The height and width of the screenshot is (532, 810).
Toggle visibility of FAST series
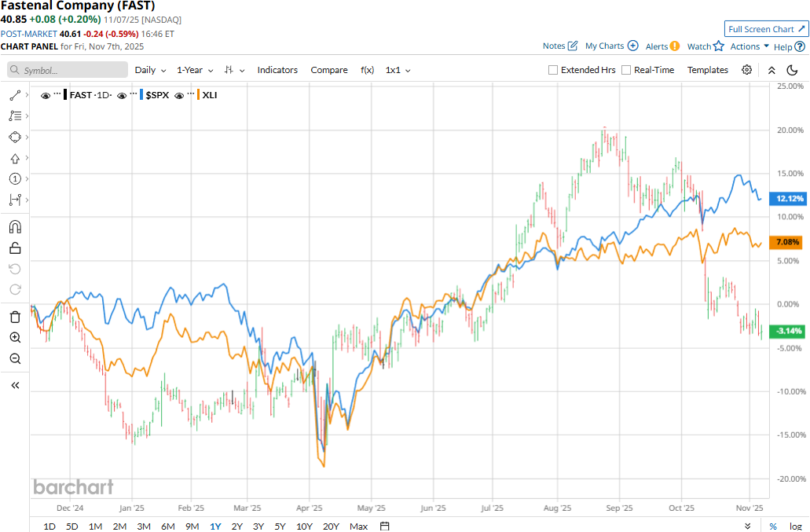pyautogui.click(x=46, y=96)
